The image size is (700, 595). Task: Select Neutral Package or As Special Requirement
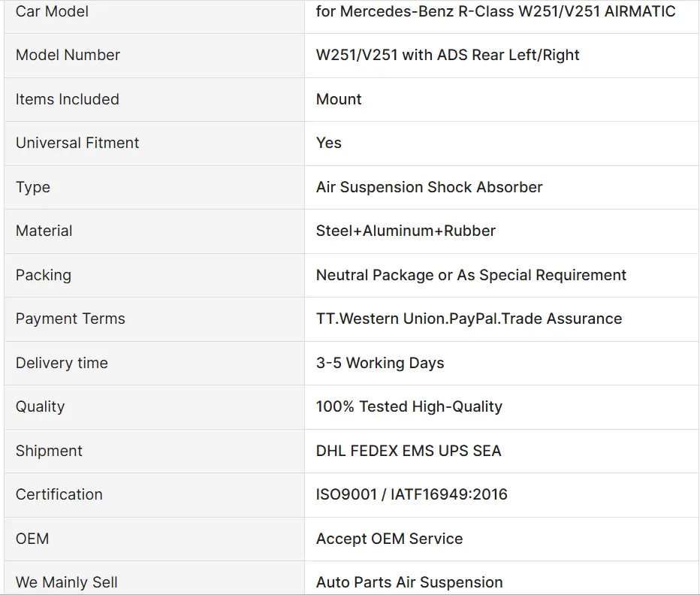coord(471,275)
